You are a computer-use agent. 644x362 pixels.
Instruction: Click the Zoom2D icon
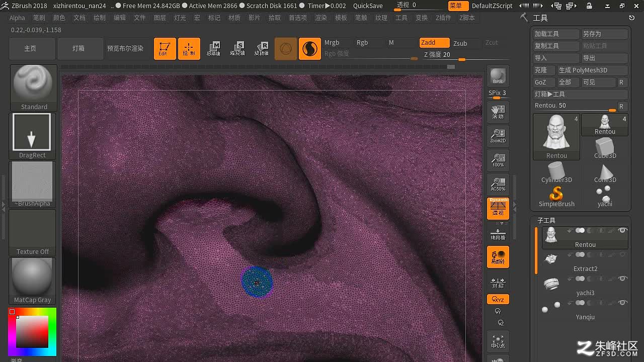(x=498, y=136)
